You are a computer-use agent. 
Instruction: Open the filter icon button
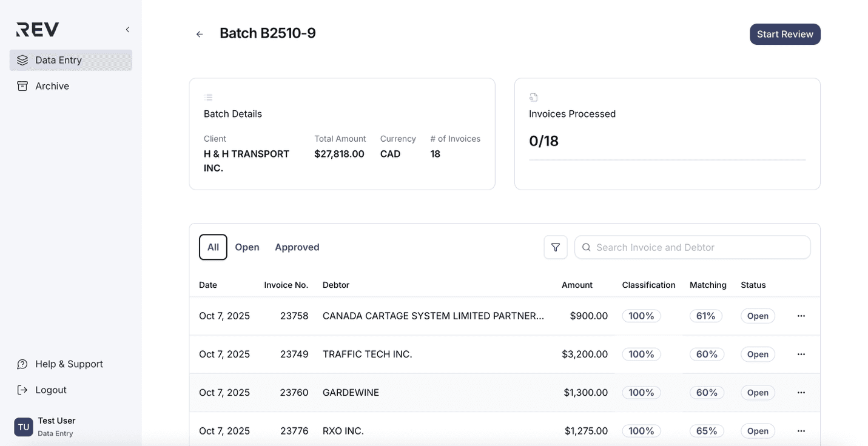[x=555, y=247]
